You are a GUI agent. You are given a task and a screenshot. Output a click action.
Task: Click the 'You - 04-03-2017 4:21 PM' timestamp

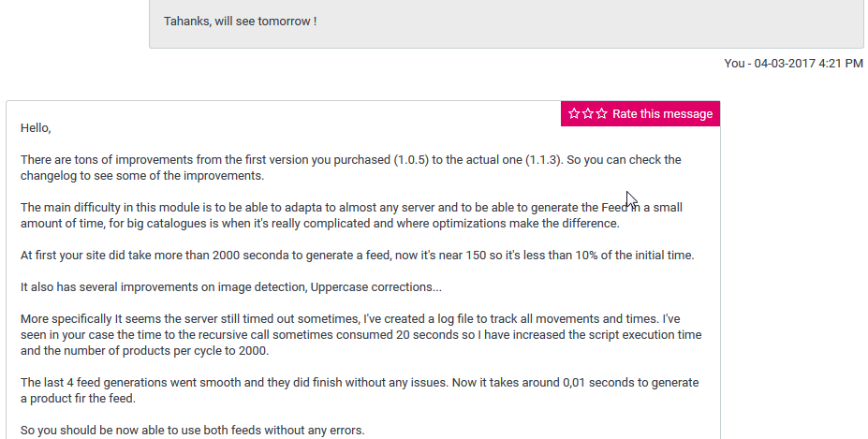pos(793,64)
